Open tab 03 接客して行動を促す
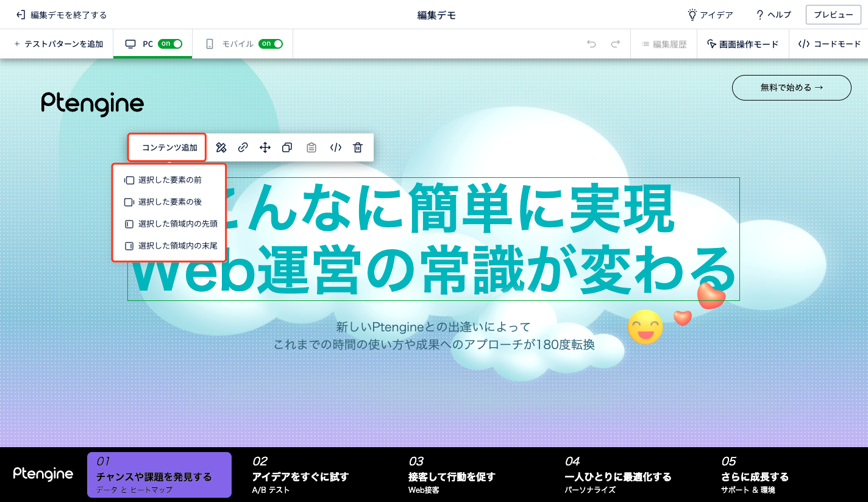 click(452, 475)
